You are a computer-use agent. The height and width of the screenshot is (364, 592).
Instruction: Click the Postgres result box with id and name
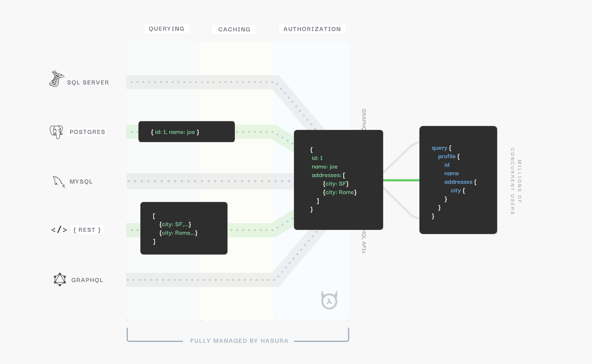click(187, 132)
